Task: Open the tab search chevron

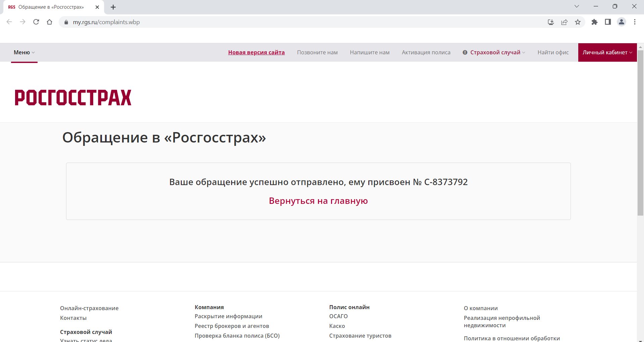Action: coord(577,6)
